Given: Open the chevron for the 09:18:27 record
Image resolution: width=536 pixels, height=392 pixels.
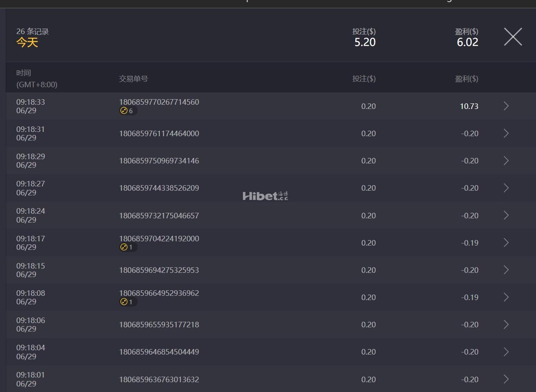Looking at the screenshot, I should (506, 188).
